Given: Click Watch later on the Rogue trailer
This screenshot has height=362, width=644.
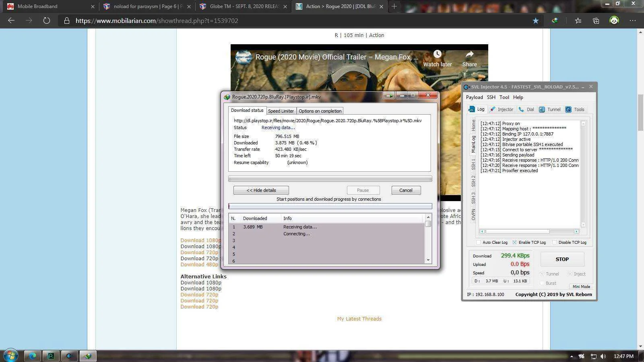Looking at the screenshot, I should click(x=438, y=59).
